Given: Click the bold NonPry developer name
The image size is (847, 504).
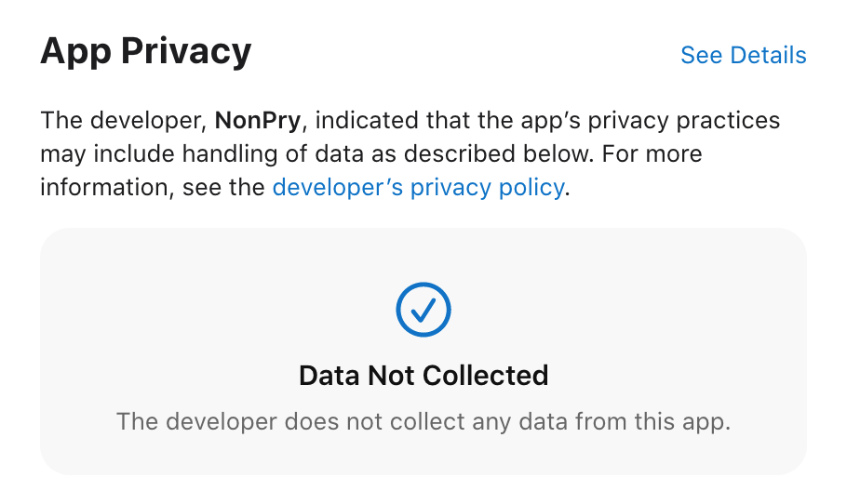Looking at the screenshot, I should click(261, 121).
